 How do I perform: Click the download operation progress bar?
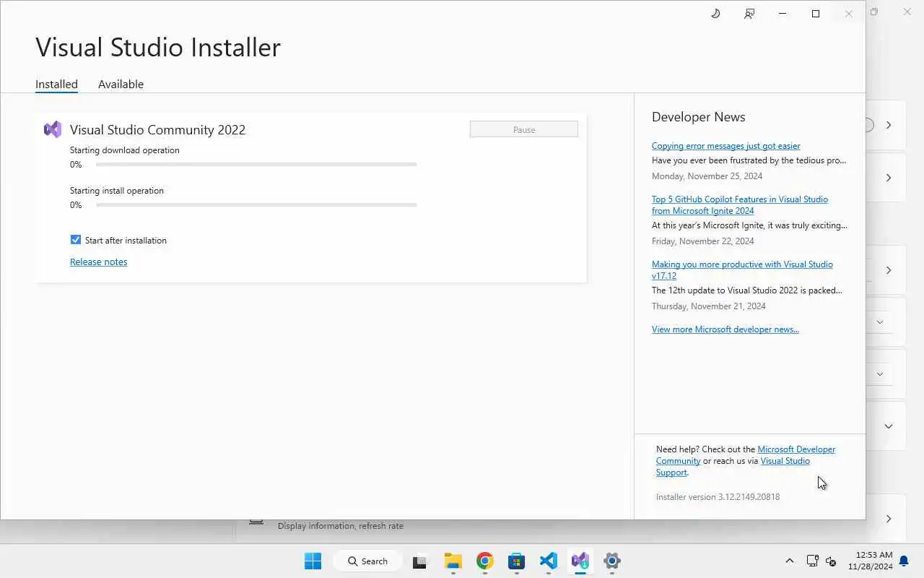pos(256,165)
